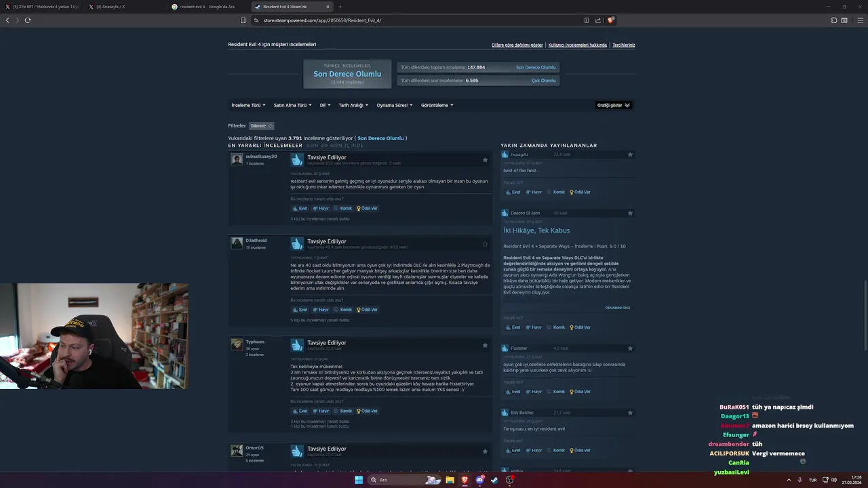
Task: Reload the Steam store page
Action: [28, 20]
